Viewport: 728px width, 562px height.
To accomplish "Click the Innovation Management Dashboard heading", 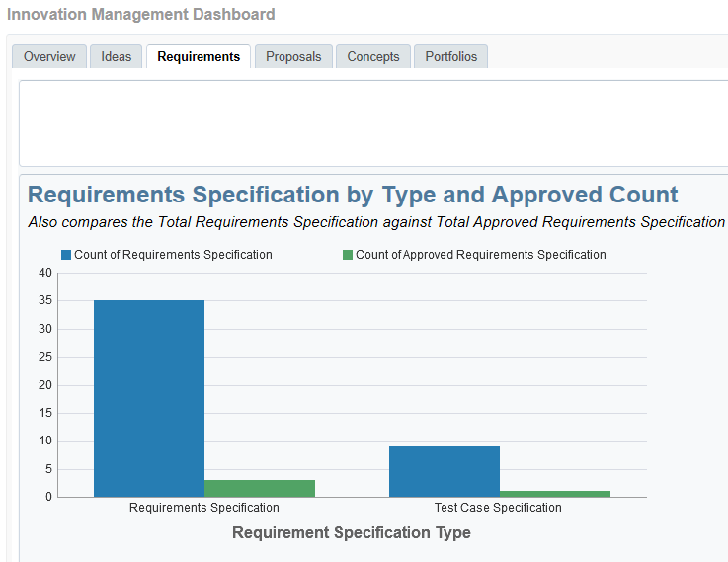I will point(141,15).
